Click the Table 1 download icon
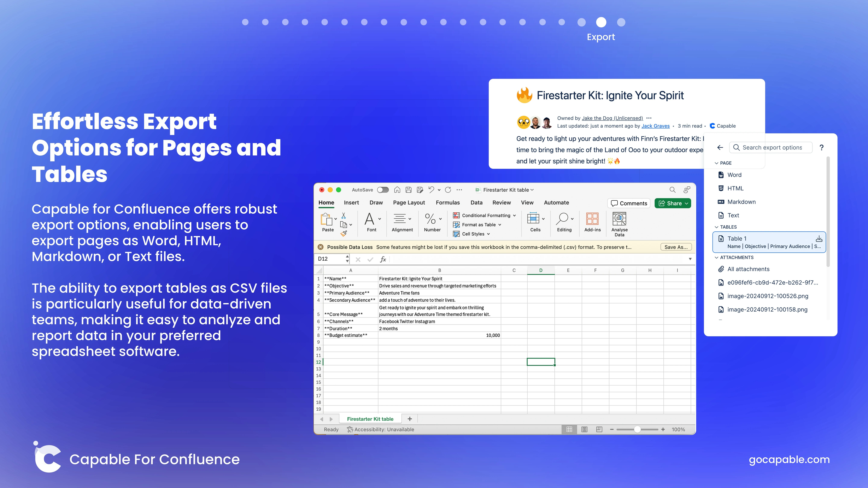The height and width of the screenshot is (488, 868). click(819, 239)
